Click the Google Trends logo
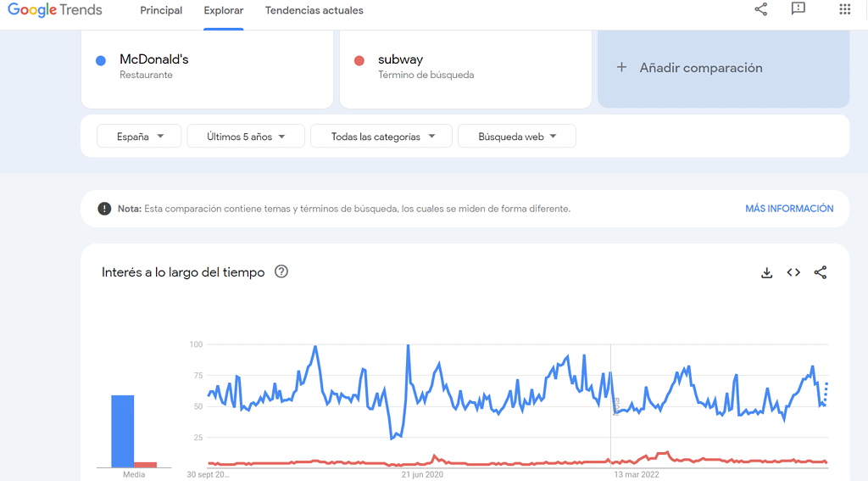Screen dimensions: 868x481 coord(55,10)
